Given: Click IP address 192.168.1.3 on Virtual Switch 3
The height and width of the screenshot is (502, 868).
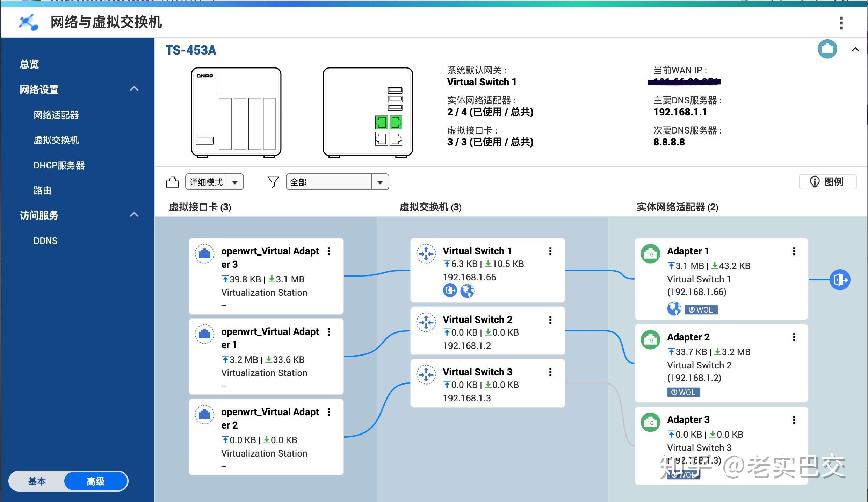Looking at the screenshot, I should pos(467,398).
